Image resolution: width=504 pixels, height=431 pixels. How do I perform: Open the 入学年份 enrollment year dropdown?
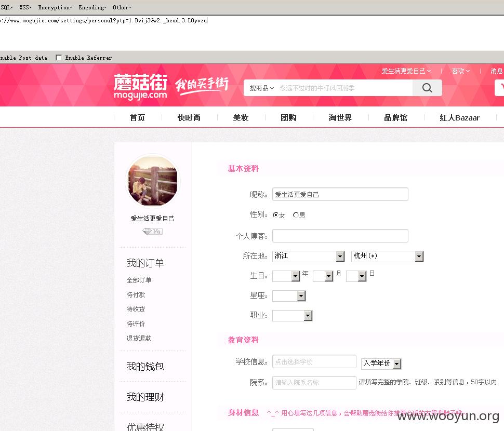pos(381,363)
